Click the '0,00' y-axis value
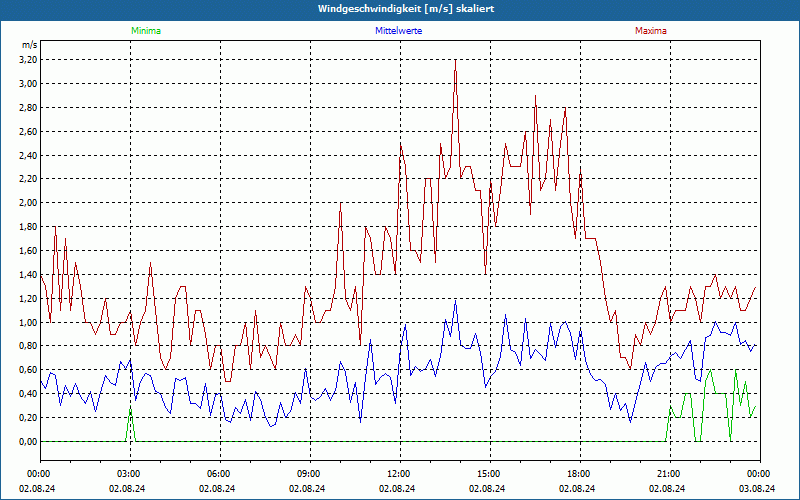The image size is (800, 500). point(29,442)
